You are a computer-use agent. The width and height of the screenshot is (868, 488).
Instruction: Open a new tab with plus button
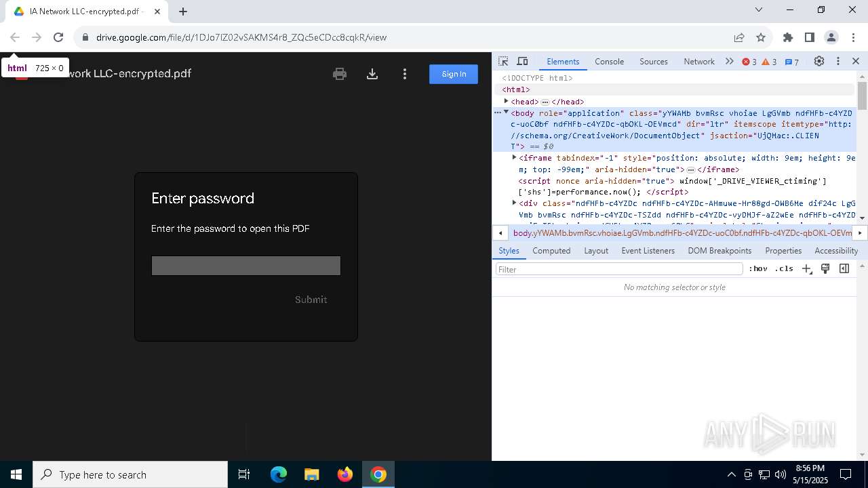[x=183, y=12]
